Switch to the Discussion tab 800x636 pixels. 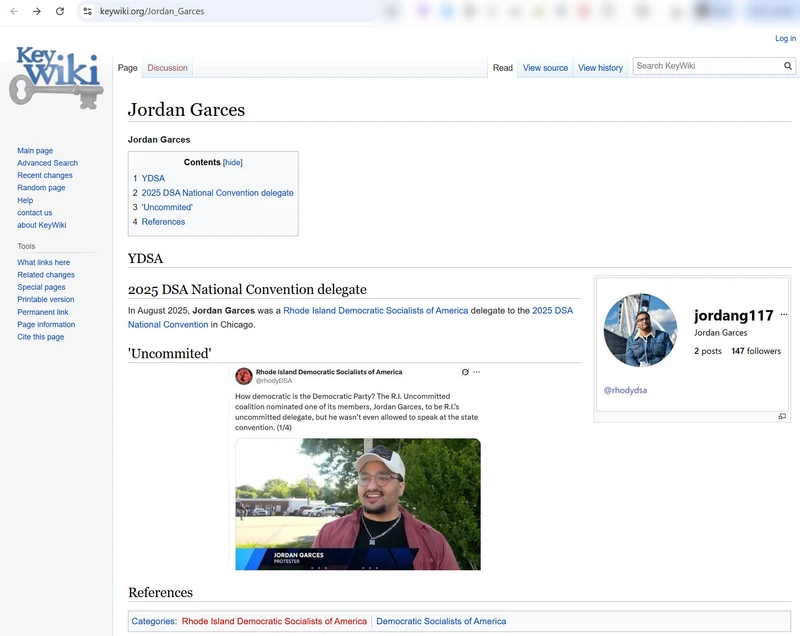tap(167, 68)
